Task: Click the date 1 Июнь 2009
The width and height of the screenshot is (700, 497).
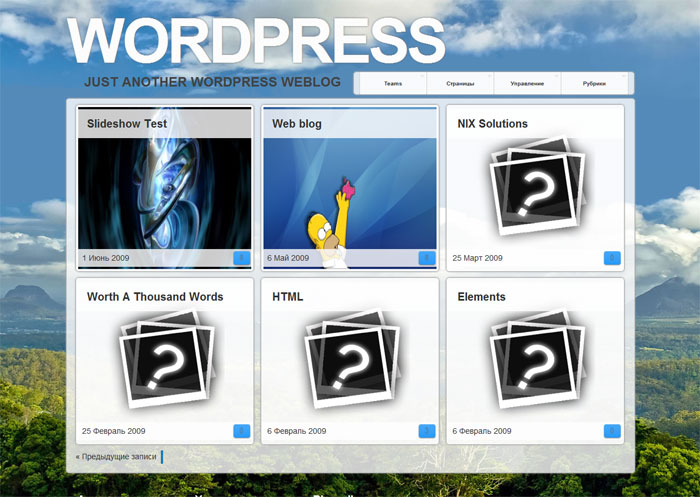Action: (105, 258)
